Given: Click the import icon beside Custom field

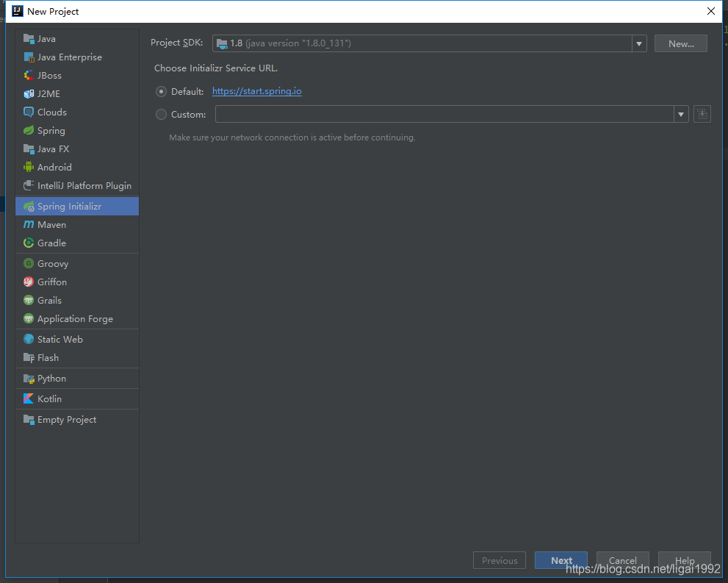Looking at the screenshot, I should 702,114.
